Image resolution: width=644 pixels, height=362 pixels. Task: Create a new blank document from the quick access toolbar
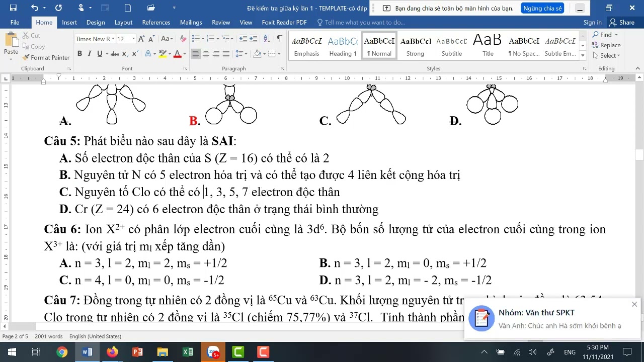[x=128, y=8]
